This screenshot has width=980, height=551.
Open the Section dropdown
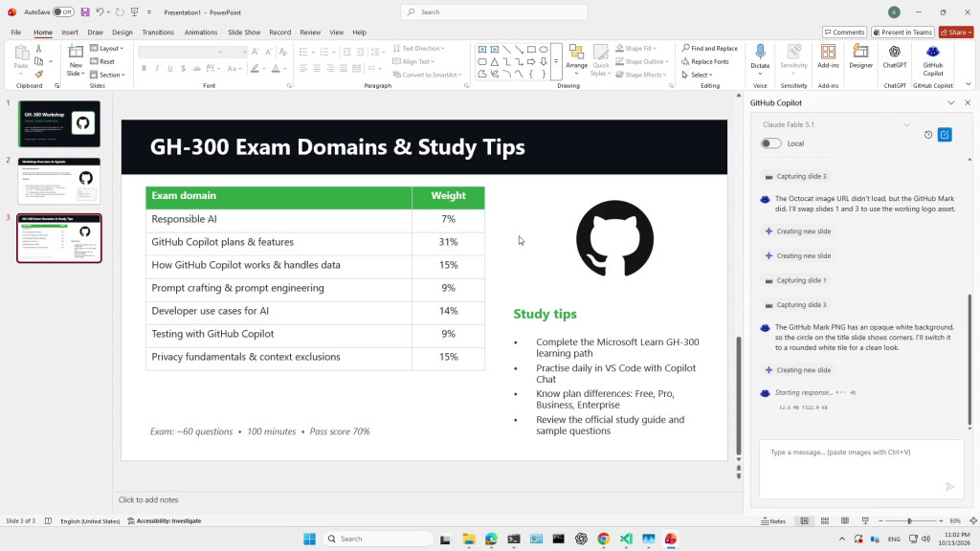(107, 75)
